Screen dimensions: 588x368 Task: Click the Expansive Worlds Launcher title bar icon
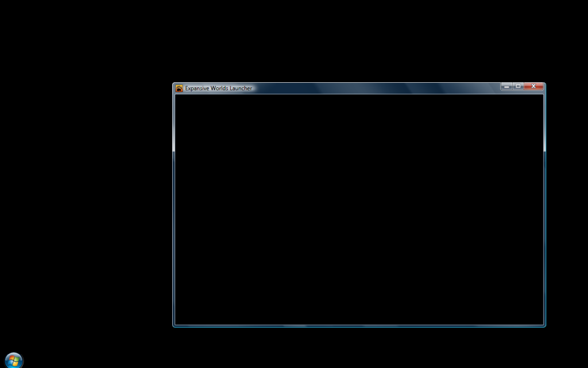click(179, 89)
